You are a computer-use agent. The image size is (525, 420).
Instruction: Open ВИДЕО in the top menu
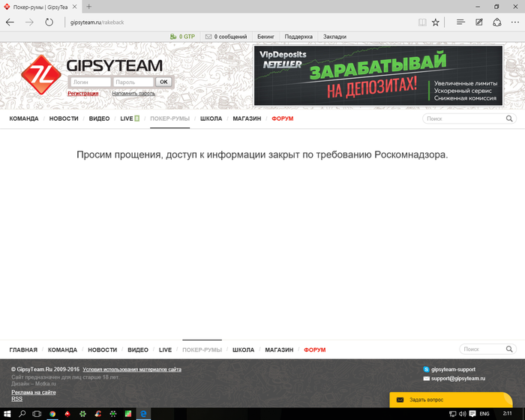(x=99, y=118)
